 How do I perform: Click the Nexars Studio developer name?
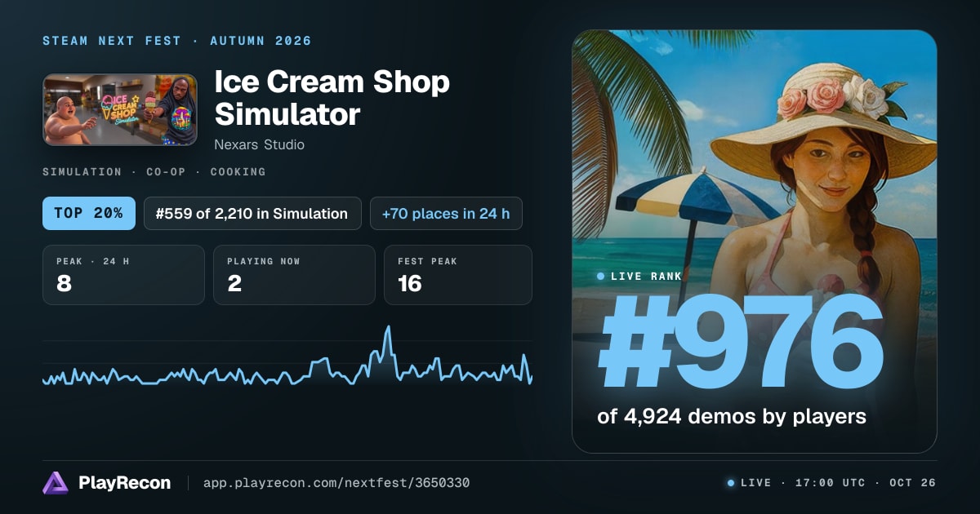[259, 144]
